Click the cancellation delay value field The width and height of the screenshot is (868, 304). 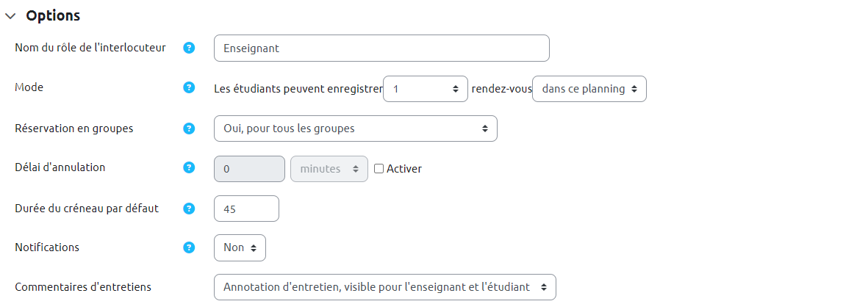[x=248, y=169]
